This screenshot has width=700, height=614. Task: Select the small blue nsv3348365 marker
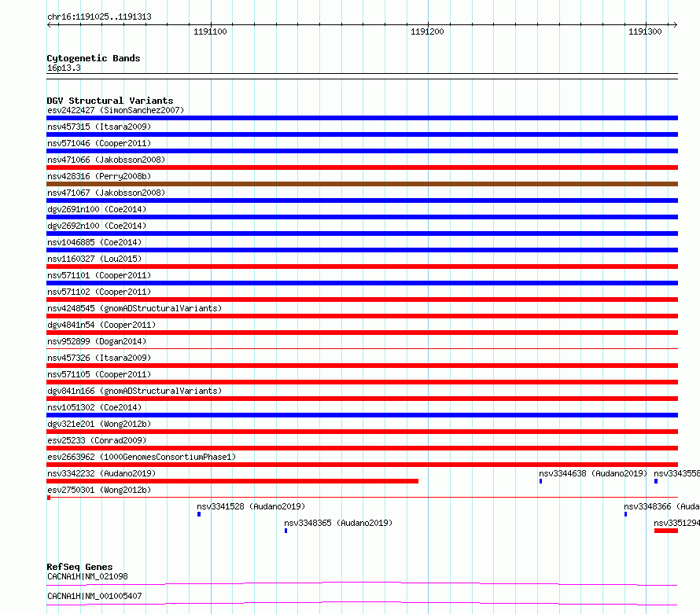[286, 531]
